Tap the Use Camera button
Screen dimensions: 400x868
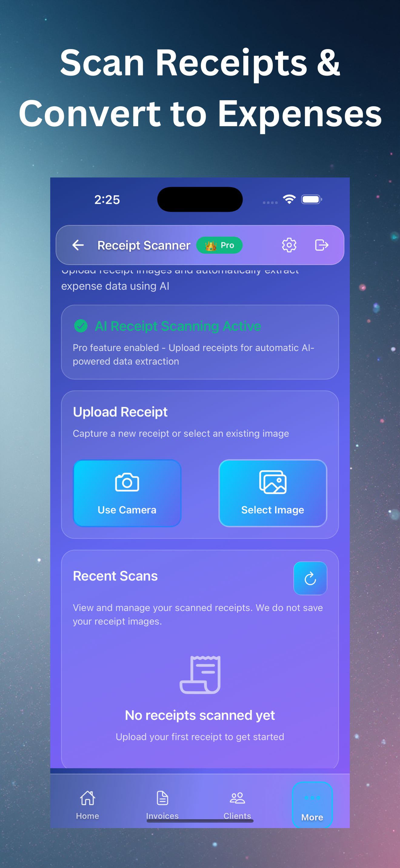click(127, 493)
